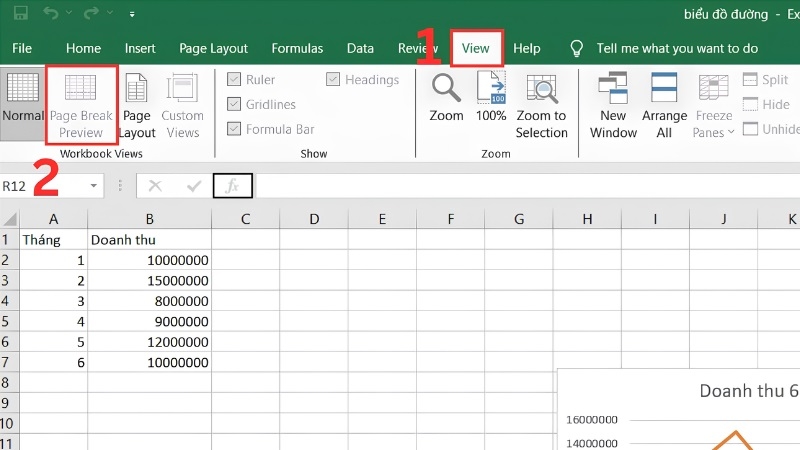This screenshot has width=800, height=450.
Task: Select row 5 header
Action: pyautogui.click(x=9, y=321)
